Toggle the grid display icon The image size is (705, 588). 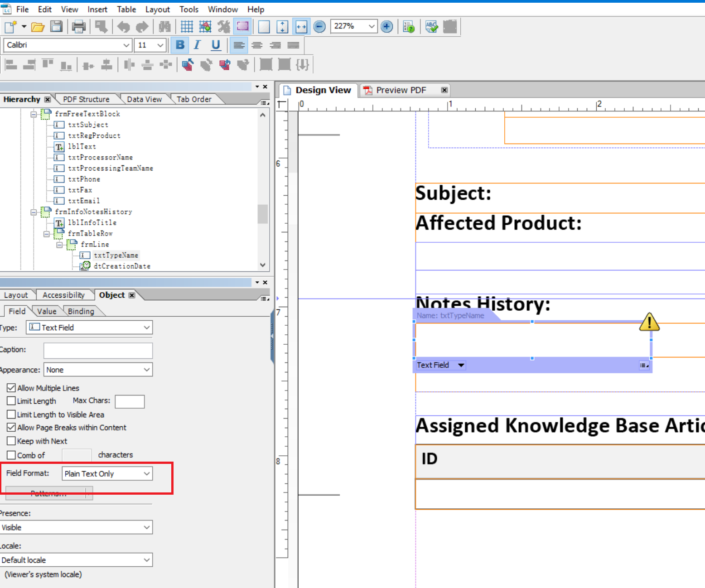(187, 27)
